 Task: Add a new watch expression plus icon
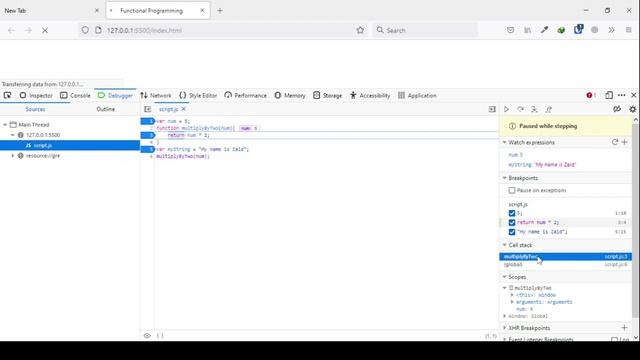[x=624, y=142]
